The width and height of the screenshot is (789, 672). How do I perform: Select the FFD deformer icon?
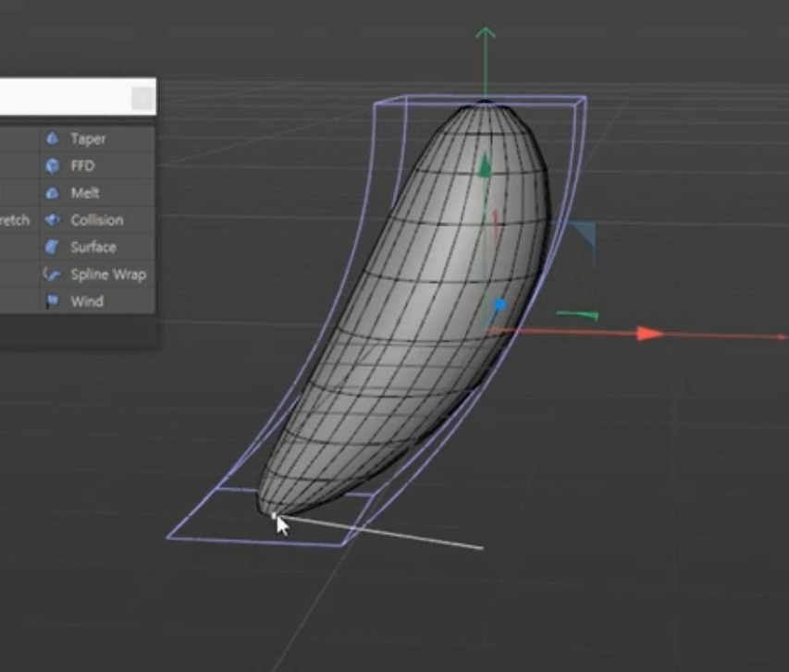coord(52,165)
